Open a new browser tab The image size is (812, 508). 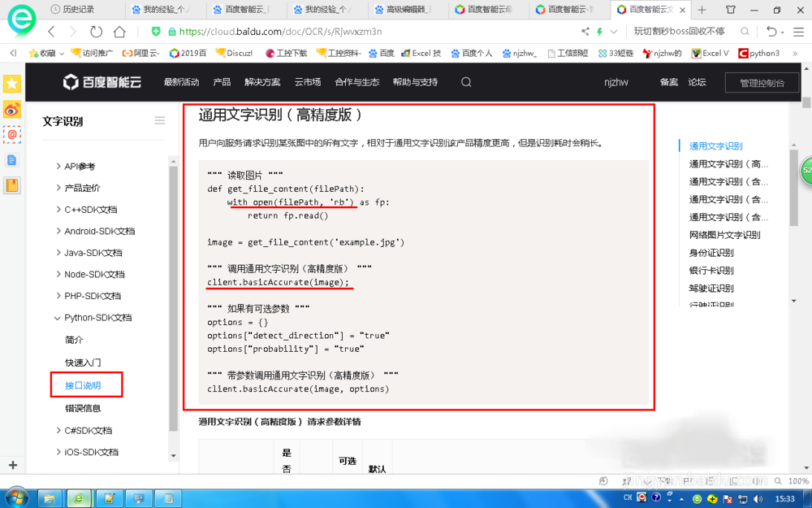[x=702, y=9]
